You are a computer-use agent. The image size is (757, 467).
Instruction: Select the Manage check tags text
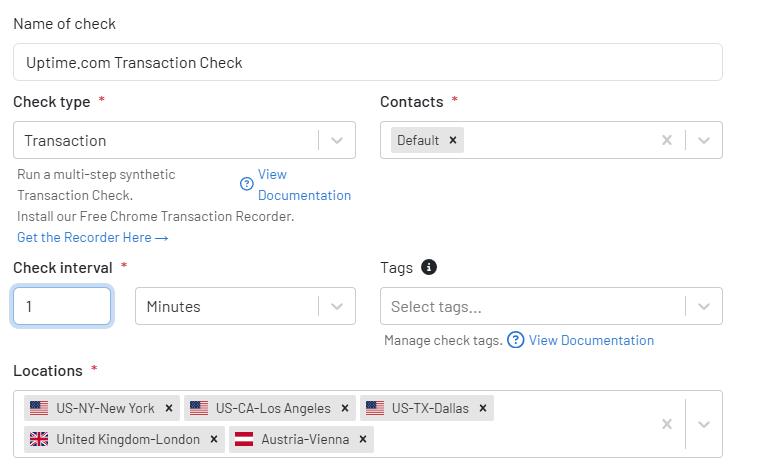point(443,340)
